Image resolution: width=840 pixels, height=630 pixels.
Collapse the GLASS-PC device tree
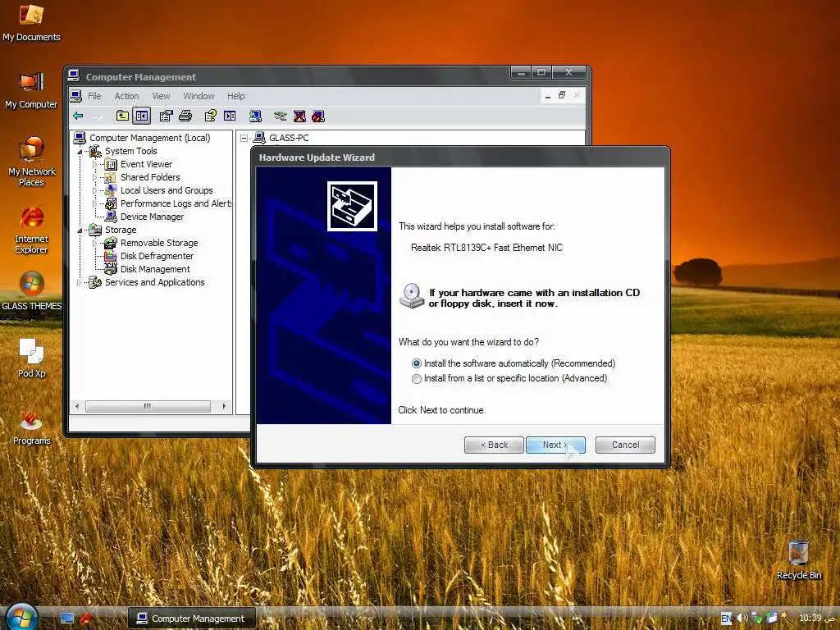(244, 138)
